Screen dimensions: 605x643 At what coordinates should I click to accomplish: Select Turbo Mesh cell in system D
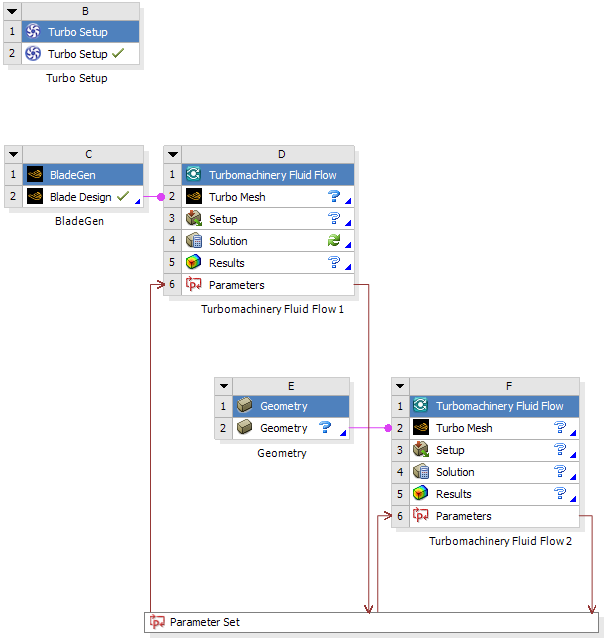pos(268,196)
